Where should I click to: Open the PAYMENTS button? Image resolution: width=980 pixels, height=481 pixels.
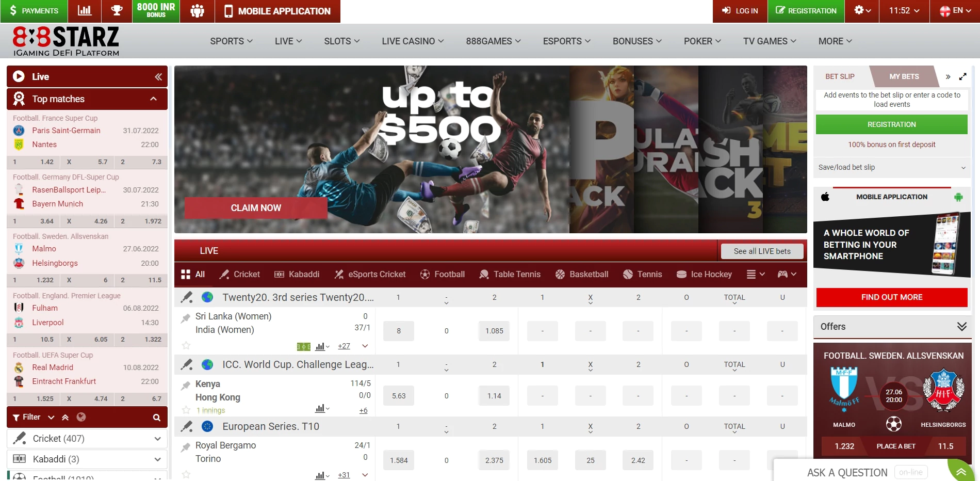34,11
